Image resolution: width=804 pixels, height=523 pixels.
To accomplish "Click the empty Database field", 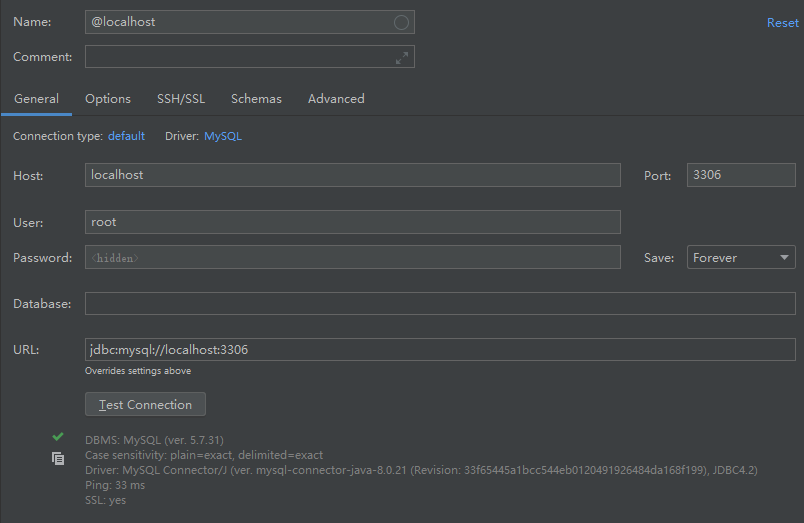I will point(440,303).
